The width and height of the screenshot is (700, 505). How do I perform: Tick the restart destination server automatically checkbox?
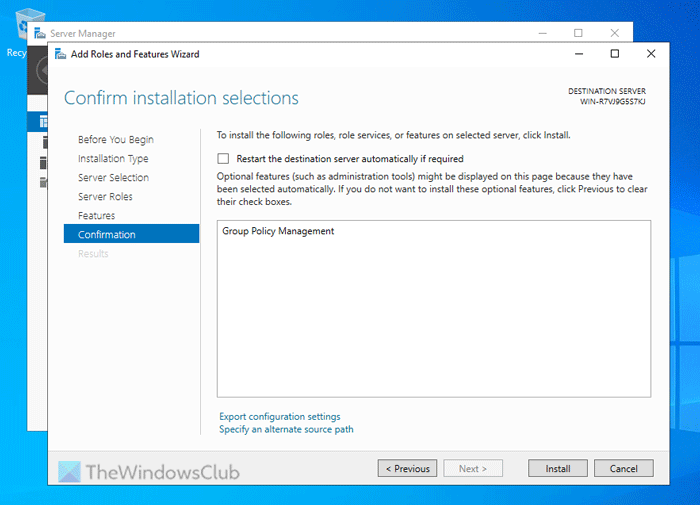[x=223, y=159]
